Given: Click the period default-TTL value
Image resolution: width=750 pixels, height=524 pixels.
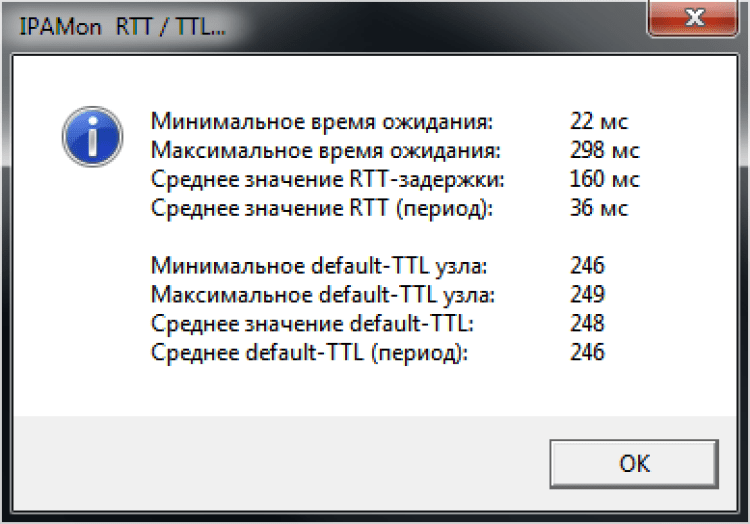Looking at the screenshot, I should click(587, 353).
